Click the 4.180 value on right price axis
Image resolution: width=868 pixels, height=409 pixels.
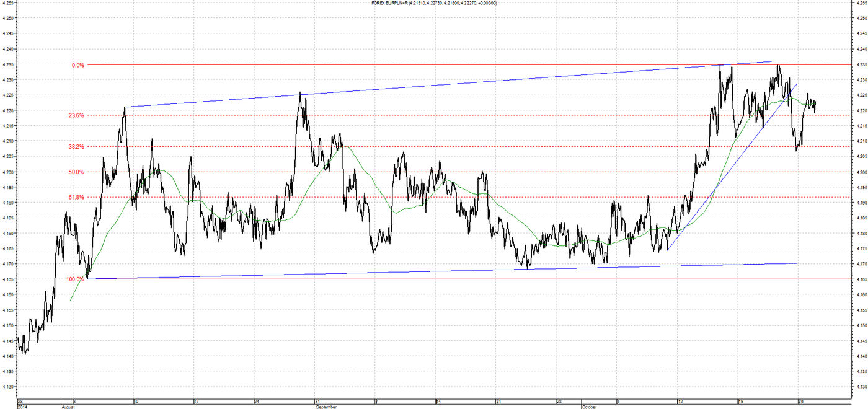point(861,234)
